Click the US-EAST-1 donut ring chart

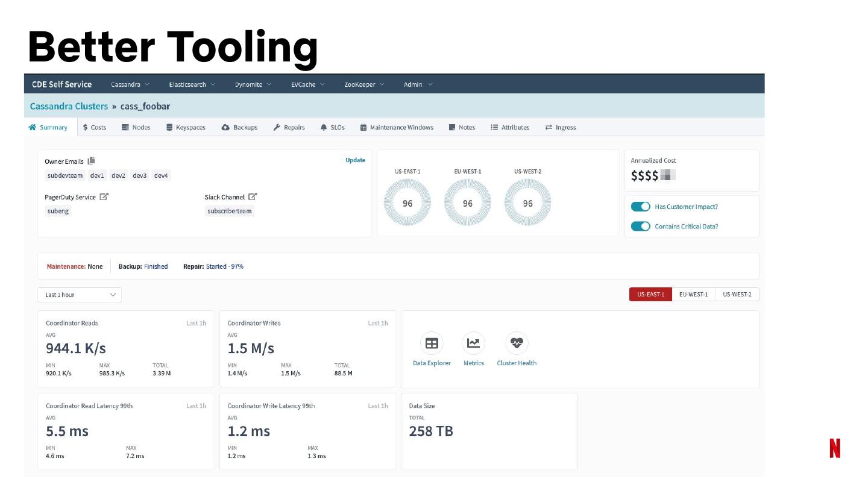point(407,203)
